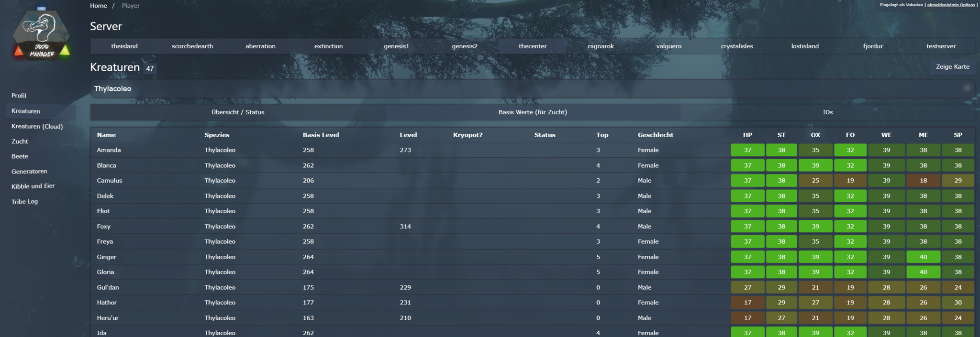Click the round indicator in species selector
980x337 pixels.
pyautogui.click(x=967, y=88)
